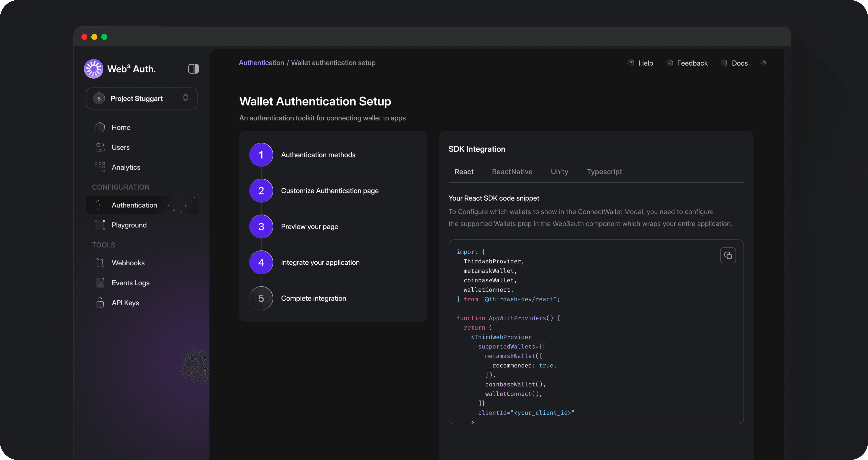Toggle light theme with sun icon

click(x=764, y=63)
